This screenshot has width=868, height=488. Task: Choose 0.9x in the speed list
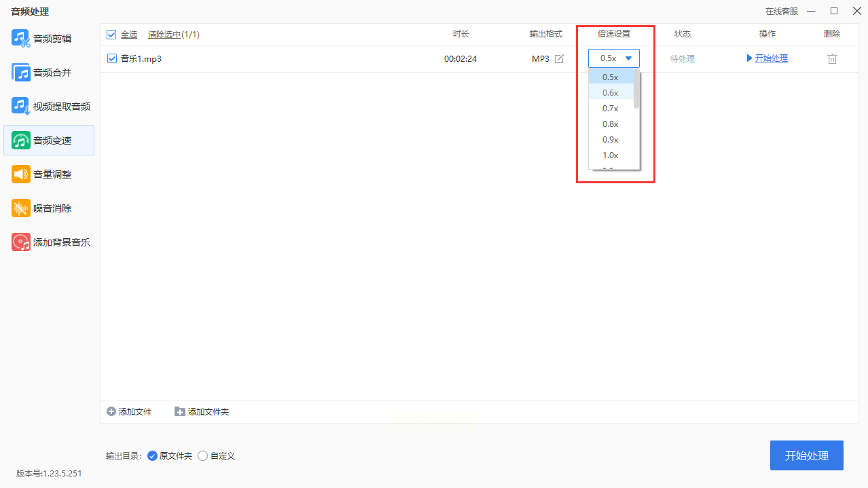click(x=611, y=140)
